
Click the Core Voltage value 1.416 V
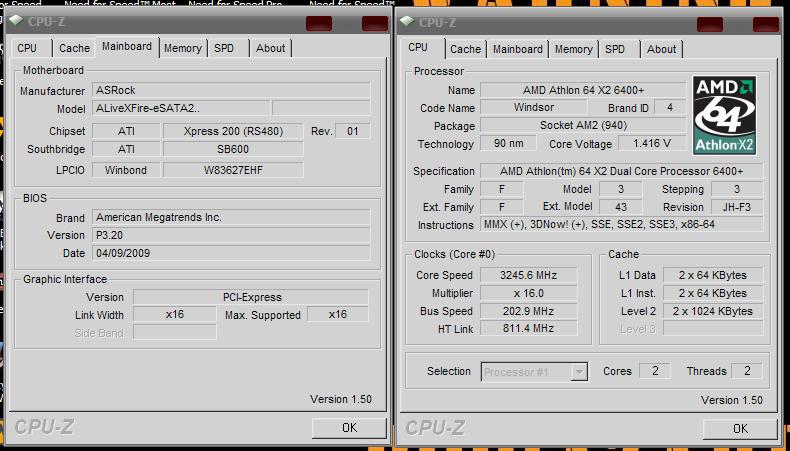tap(652, 143)
